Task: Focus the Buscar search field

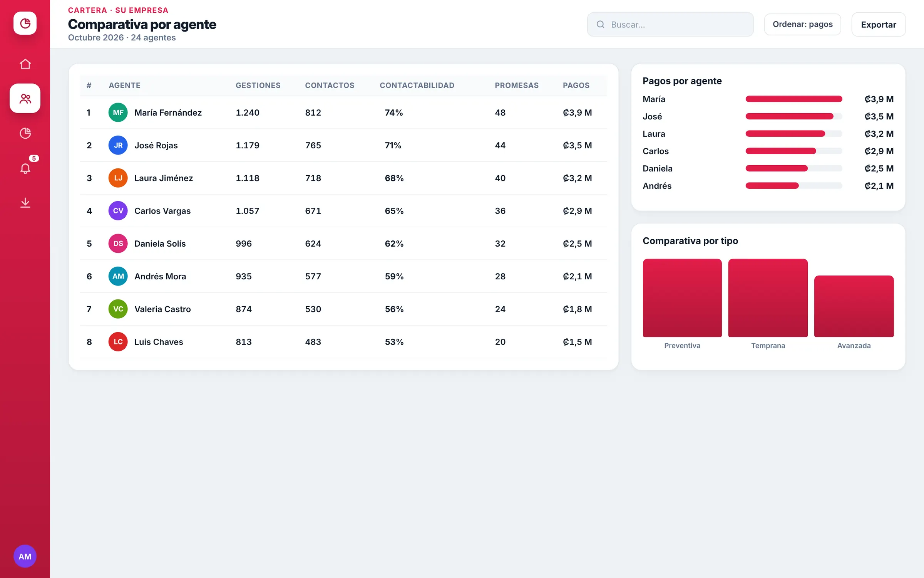Action: coord(670,24)
